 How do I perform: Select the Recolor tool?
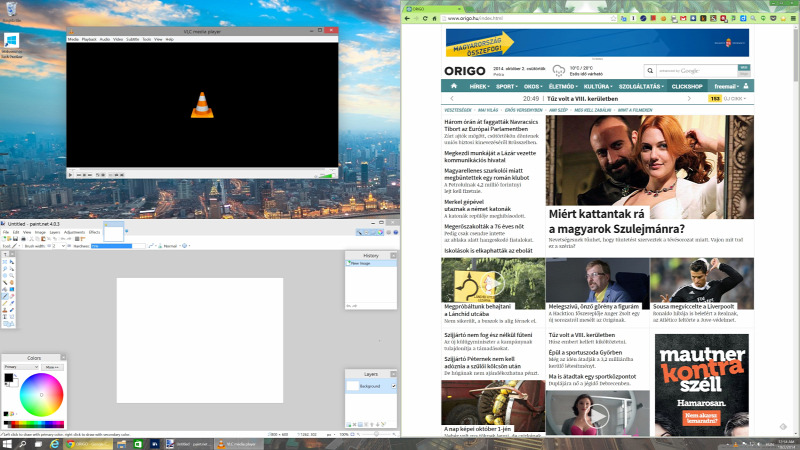[12, 310]
